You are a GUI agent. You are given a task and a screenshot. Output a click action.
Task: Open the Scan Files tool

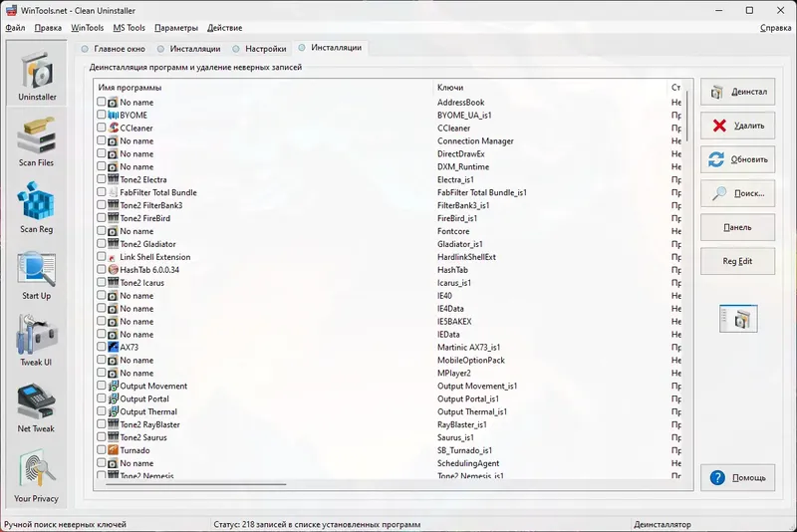click(x=37, y=141)
